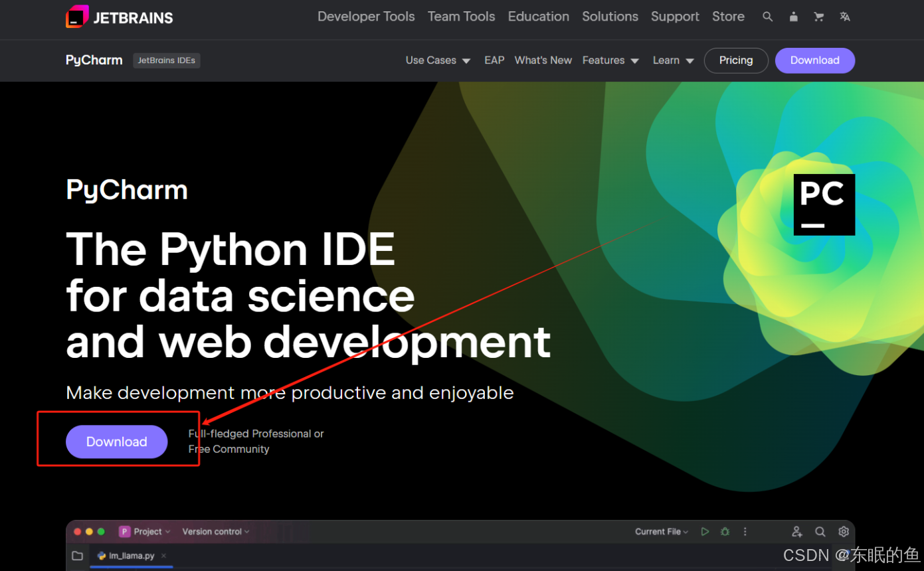Click the JetBrains logo
924x571 pixels.
tap(120, 17)
